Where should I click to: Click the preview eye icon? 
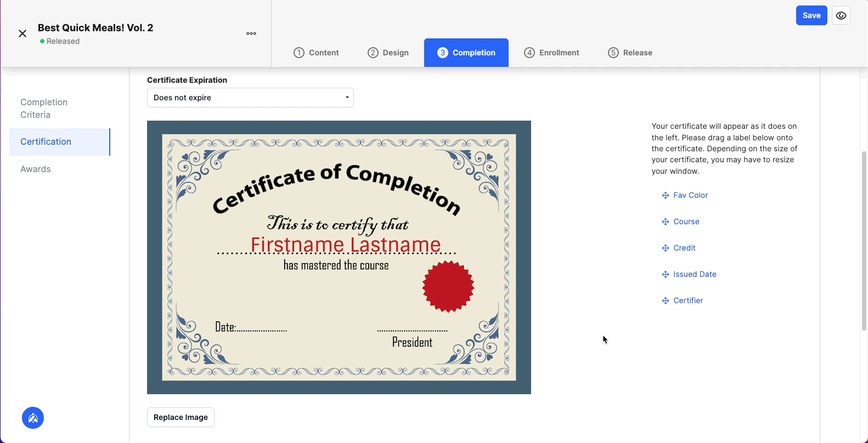coord(841,15)
